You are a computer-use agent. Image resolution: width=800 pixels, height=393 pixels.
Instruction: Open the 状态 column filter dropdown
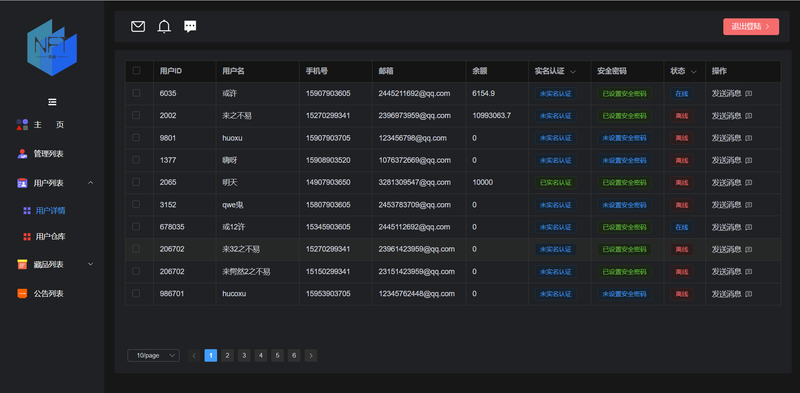coord(693,71)
